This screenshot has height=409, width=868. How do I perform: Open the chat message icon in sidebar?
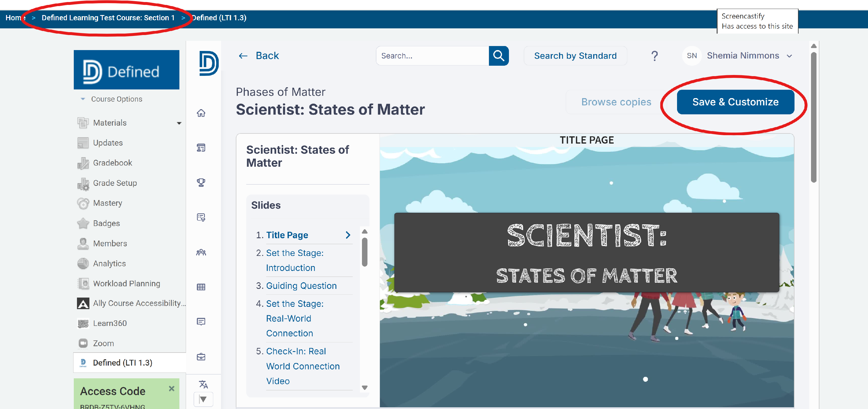coord(201,322)
